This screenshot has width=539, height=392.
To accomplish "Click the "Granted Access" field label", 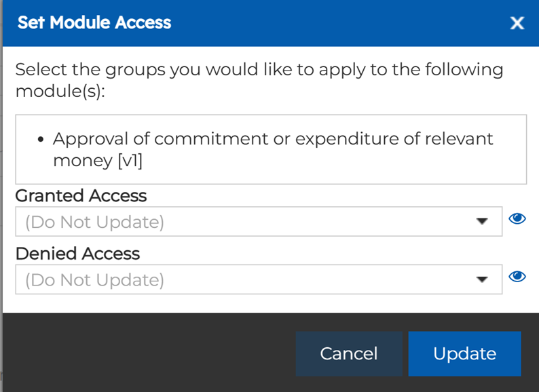I will tap(81, 195).
